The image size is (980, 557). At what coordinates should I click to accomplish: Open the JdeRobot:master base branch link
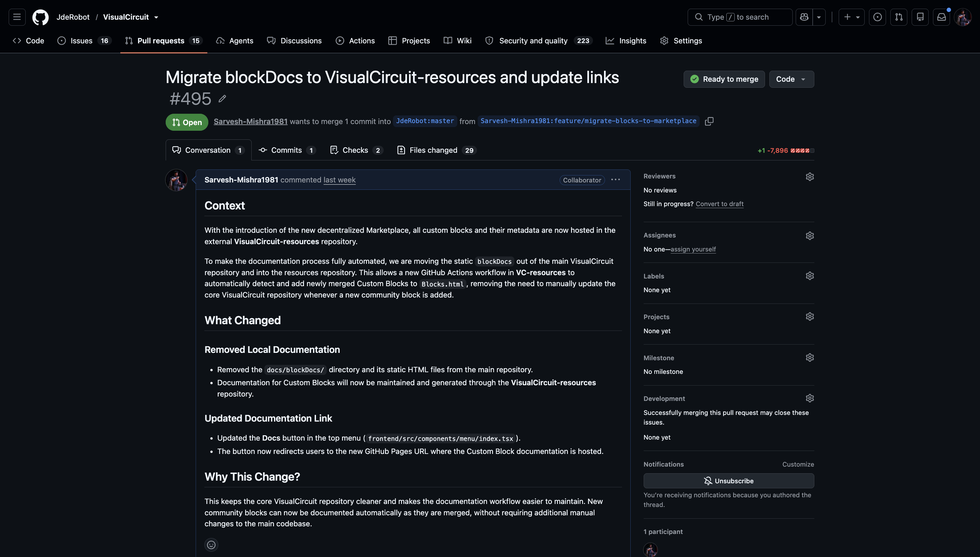(x=425, y=121)
